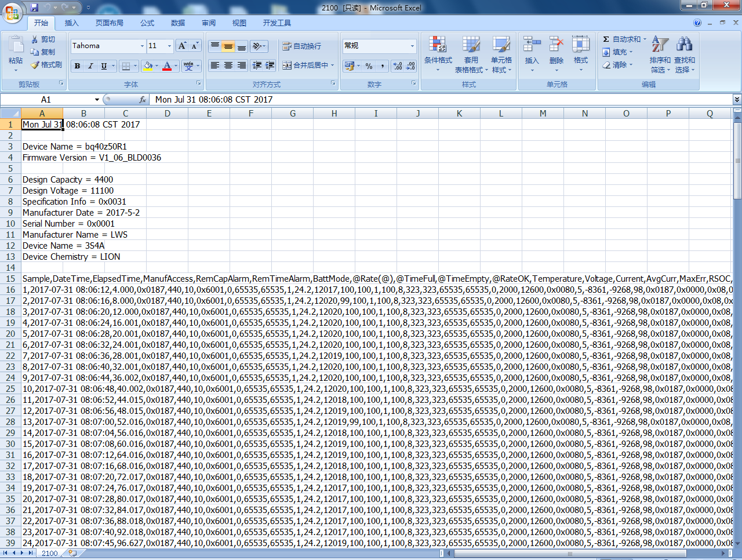The width and height of the screenshot is (742, 560).
Task: Click the vertical scrollbar thumb
Action: (x=737, y=159)
